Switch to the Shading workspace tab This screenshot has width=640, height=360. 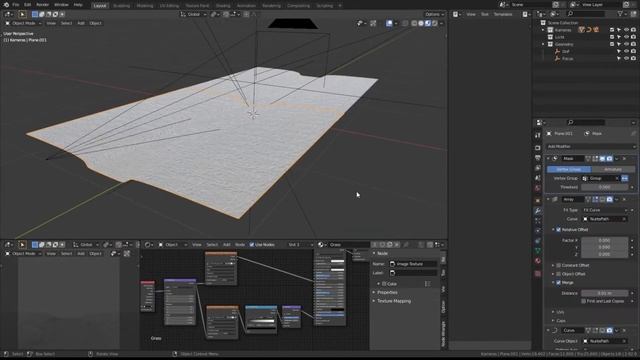[x=223, y=6]
